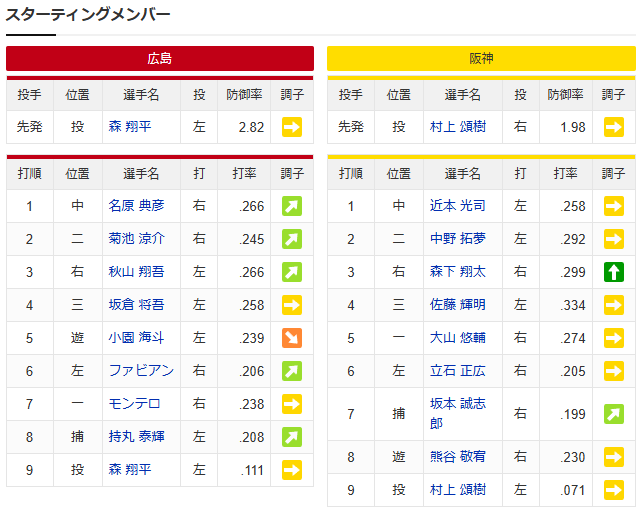Open Hiroshima starting pitcher 森 翔平 link
Viewport: 640px width, 513px height.
[x=130, y=127]
